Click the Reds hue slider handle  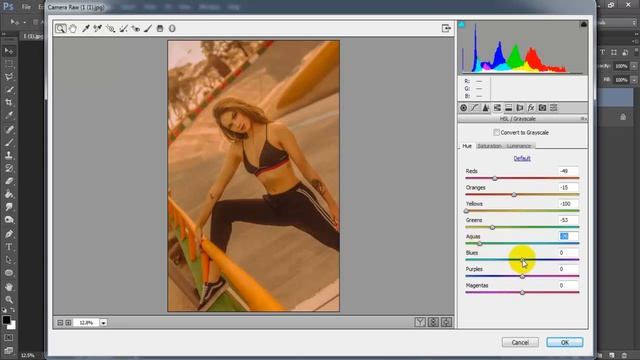click(495, 178)
